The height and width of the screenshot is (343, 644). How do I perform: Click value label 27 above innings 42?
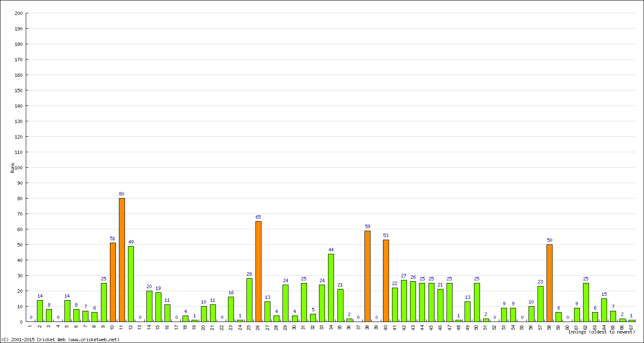point(404,276)
